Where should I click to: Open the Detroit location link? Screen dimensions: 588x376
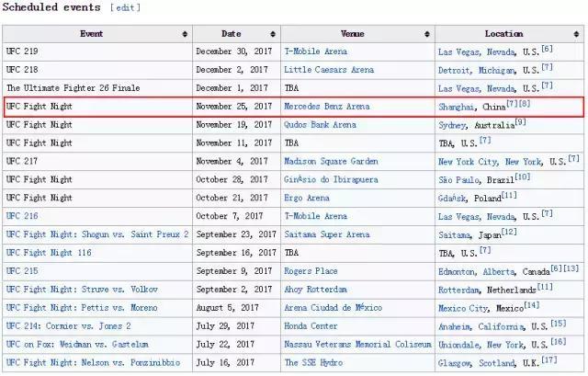(455, 71)
